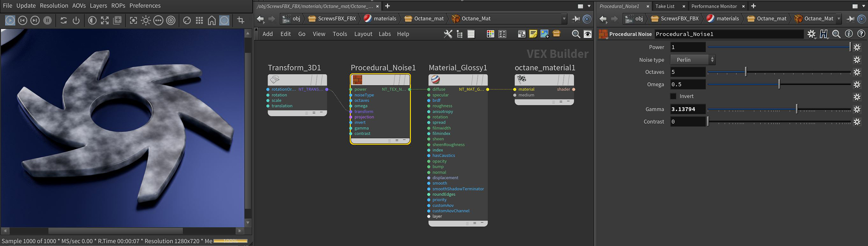
Task: Switch to the Performance Monitor tab
Action: pyautogui.click(x=714, y=6)
